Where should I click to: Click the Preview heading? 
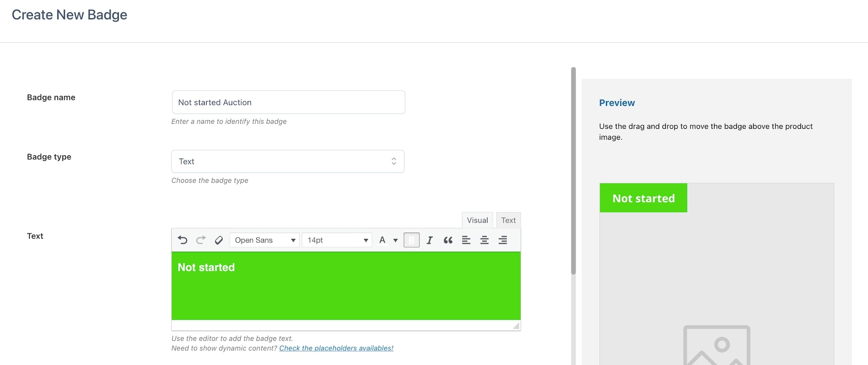tap(617, 103)
